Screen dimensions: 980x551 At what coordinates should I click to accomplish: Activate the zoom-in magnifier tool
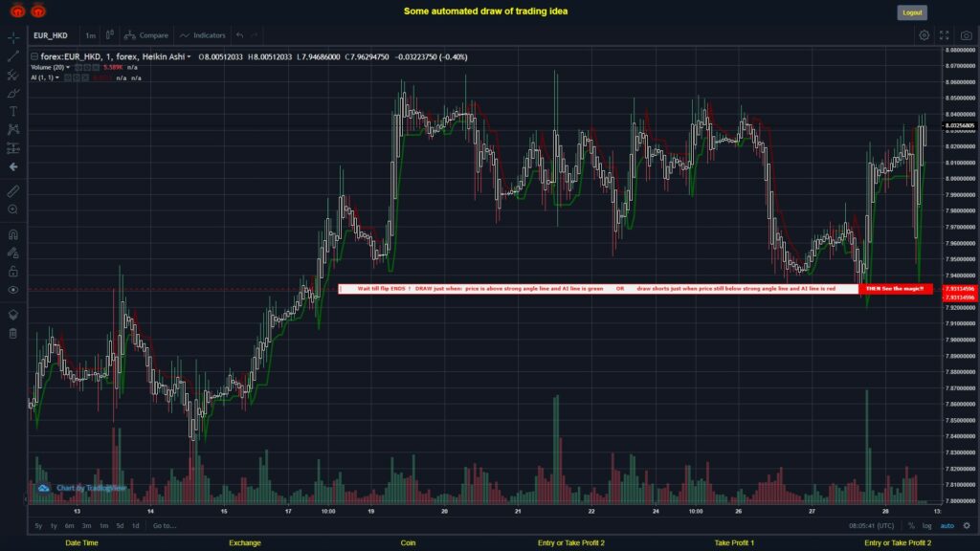[x=13, y=209]
